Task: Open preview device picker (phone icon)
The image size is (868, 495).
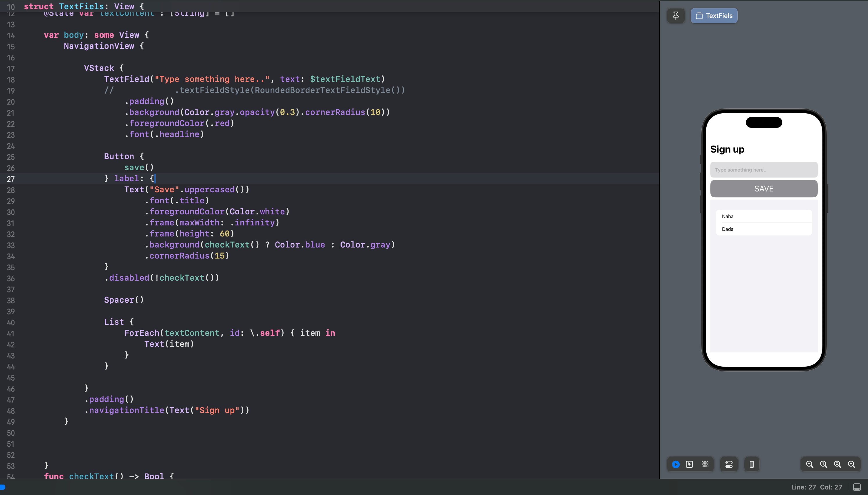Action: 752,464
